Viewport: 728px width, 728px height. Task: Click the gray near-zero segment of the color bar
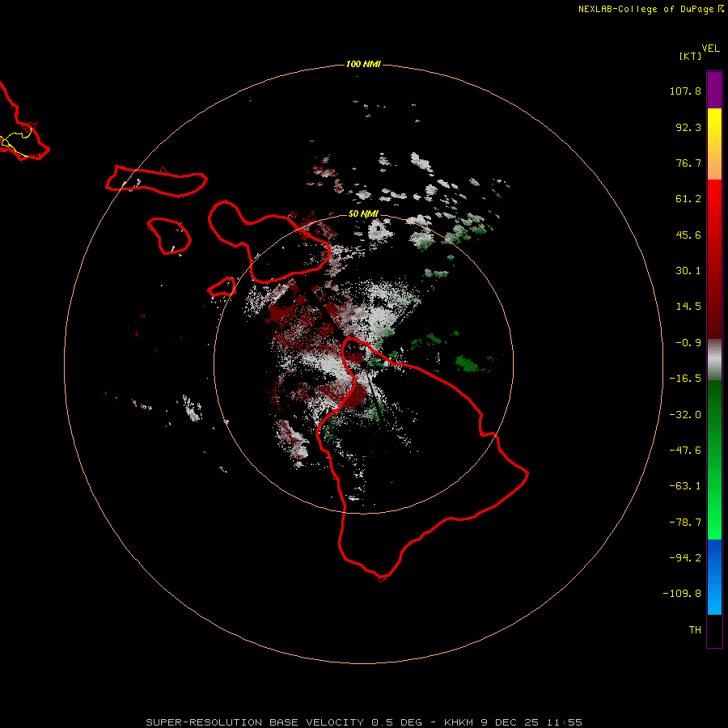coord(714,360)
